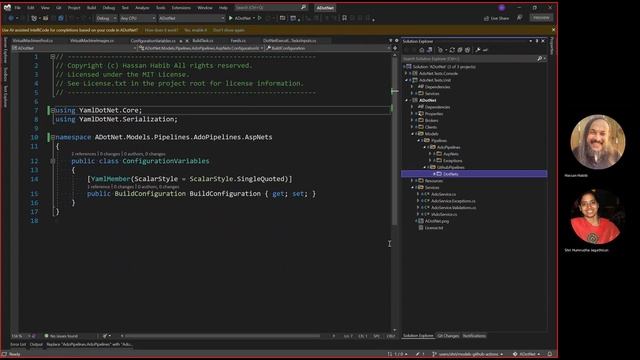This screenshot has width=640, height=360.
Task: Expand the Brokers folder
Action: [x=412, y=120]
